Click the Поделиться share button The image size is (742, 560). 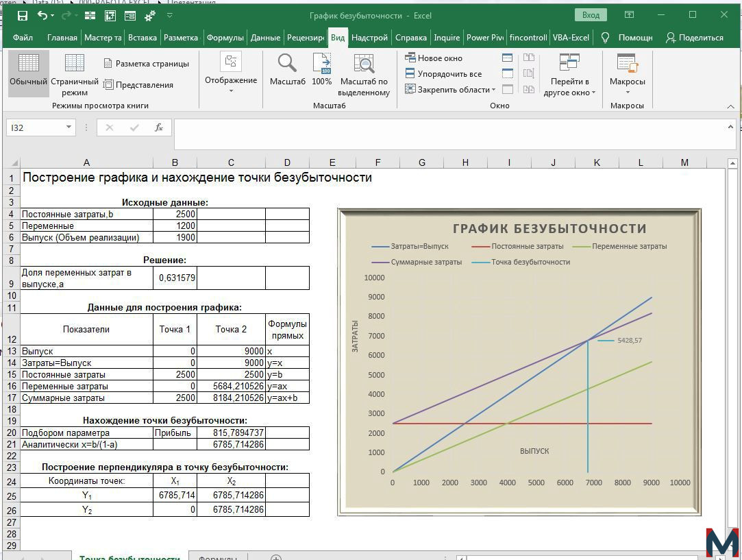pyautogui.click(x=694, y=38)
